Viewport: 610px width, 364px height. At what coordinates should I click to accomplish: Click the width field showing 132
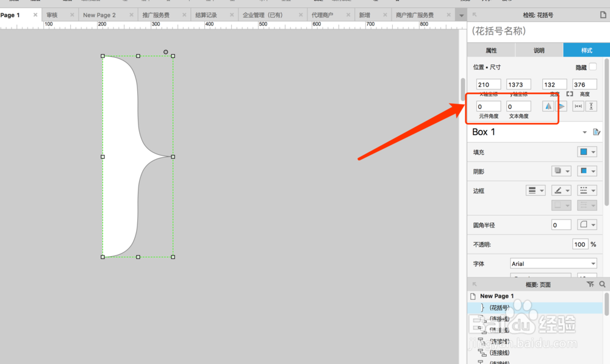tap(554, 84)
